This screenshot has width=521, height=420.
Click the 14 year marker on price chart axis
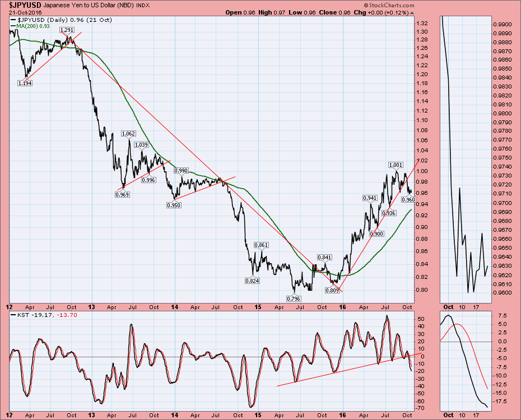tap(174, 307)
